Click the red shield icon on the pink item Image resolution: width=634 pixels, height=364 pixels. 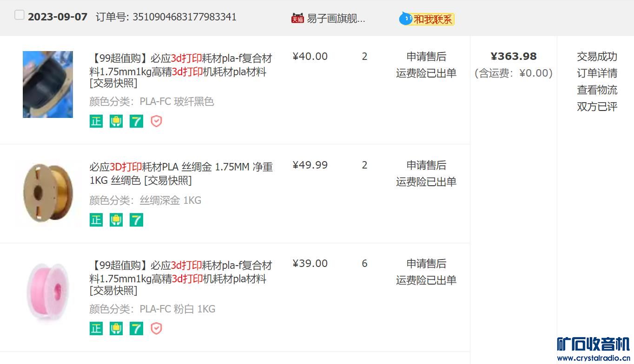[157, 328]
